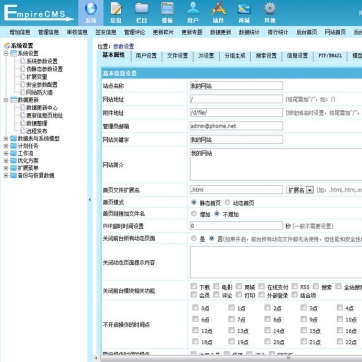Tick the 评论 checkbox

click(216, 295)
